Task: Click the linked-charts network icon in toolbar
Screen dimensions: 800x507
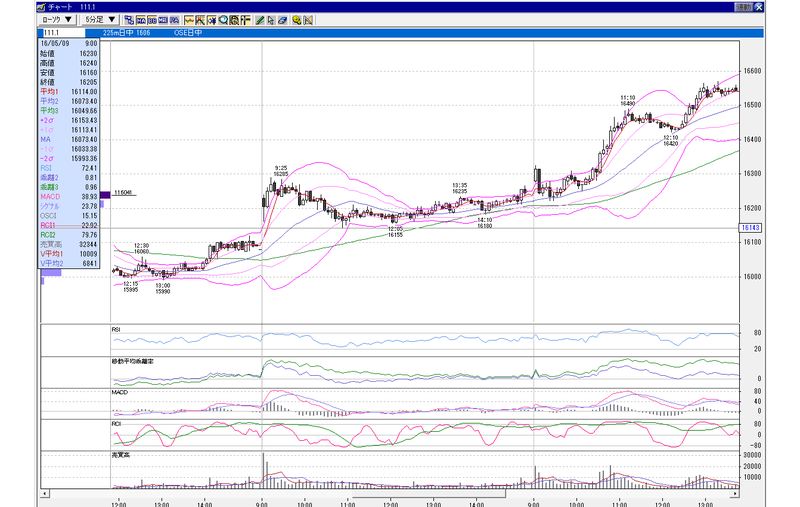Action: tap(130, 20)
